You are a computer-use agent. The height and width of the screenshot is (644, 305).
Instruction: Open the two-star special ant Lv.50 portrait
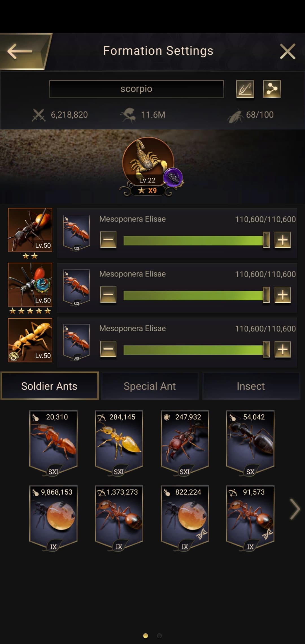pyautogui.click(x=30, y=230)
